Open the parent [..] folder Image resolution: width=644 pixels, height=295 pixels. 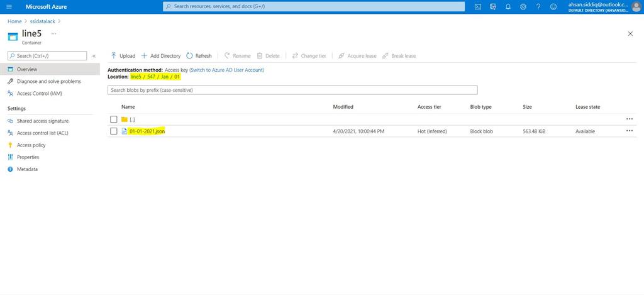tap(132, 119)
